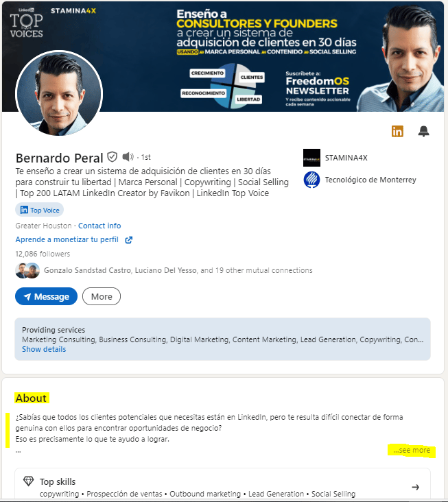448x502 pixels.
Task: Open the More actions dropdown
Action: coord(102,296)
